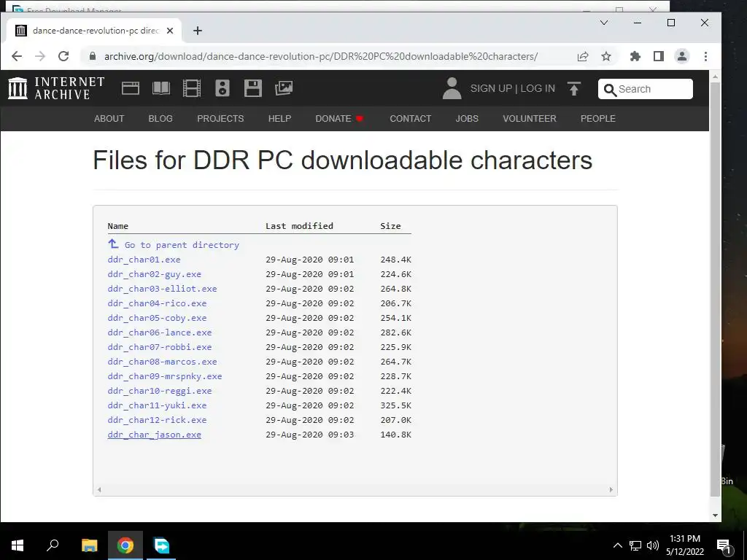Open Chrome profile avatar

coord(682,56)
